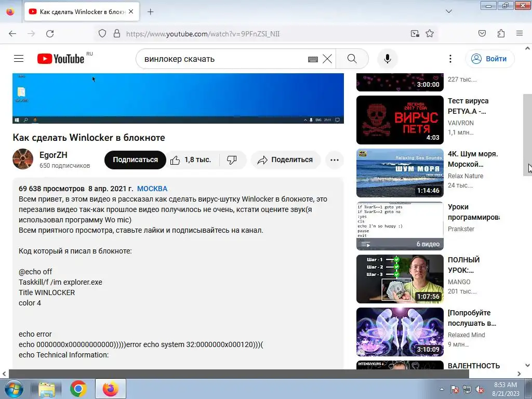The width and height of the screenshot is (532, 399).
Task: Launch Google Chrome from taskbar
Action: click(x=78, y=389)
